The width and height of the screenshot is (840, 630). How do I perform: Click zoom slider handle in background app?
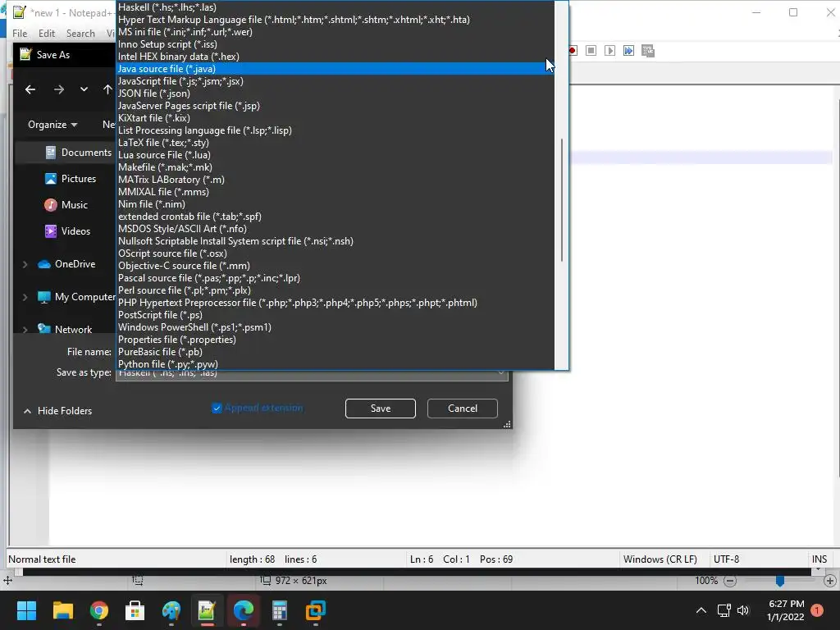pos(780,581)
